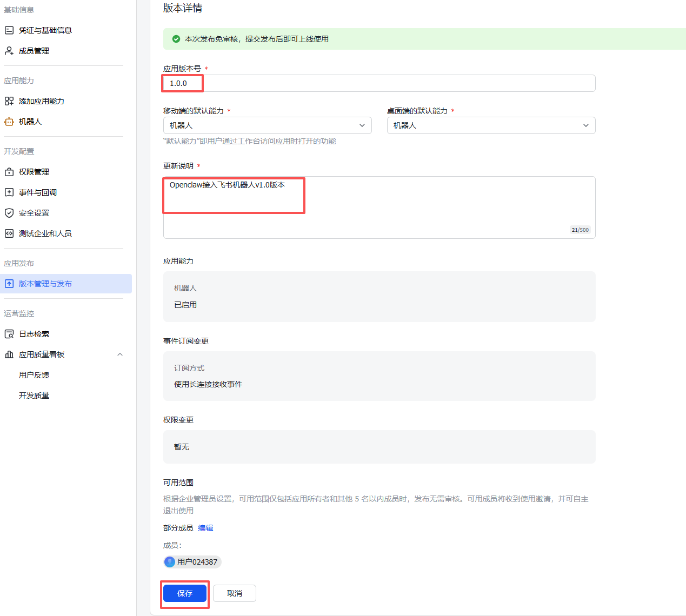Open 事件与回调 events icon
Screen dimensions: 686x616
[x=9, y=192]
